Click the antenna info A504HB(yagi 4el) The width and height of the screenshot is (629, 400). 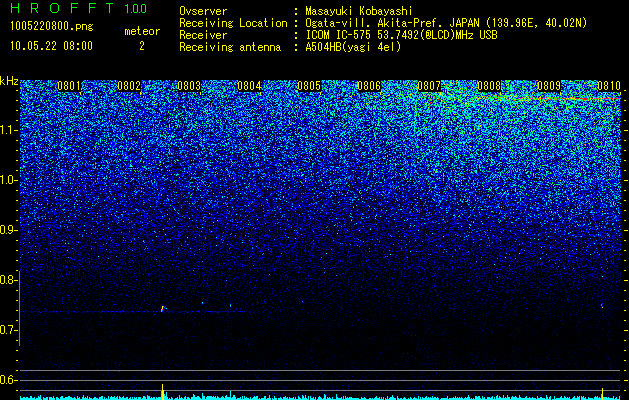tap(353, 47)
